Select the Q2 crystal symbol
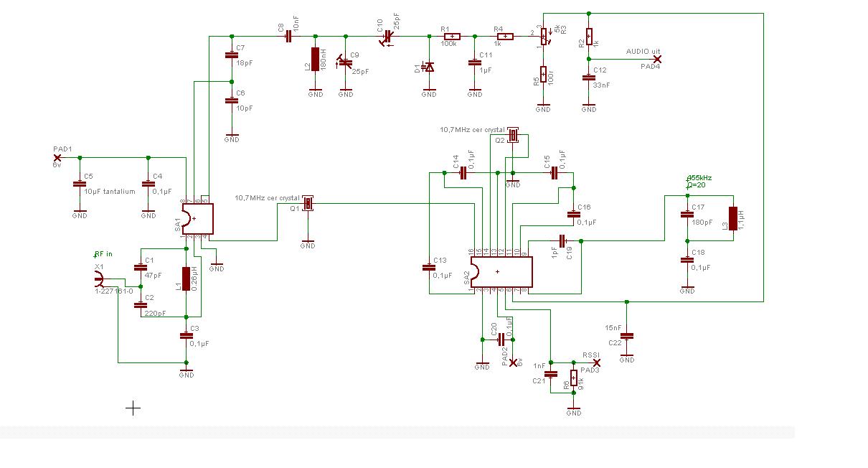The height and width of the screenshot is (468, 868). coord(513,135)
